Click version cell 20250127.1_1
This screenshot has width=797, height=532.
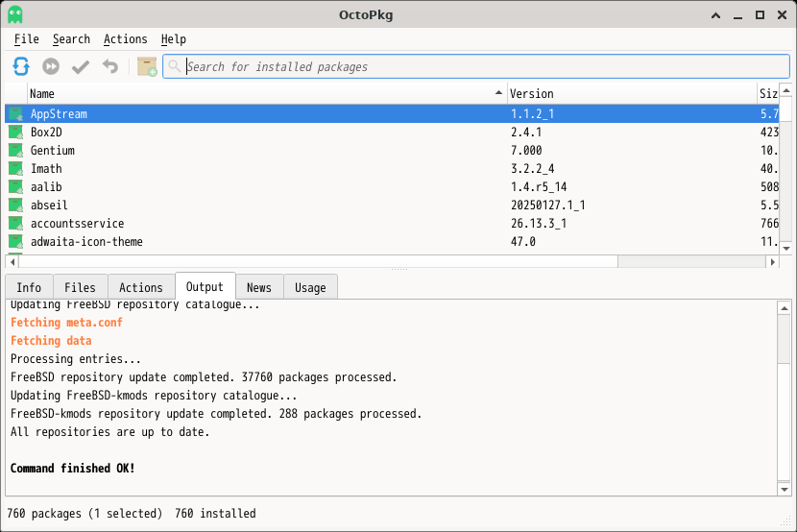pos(548,206)
